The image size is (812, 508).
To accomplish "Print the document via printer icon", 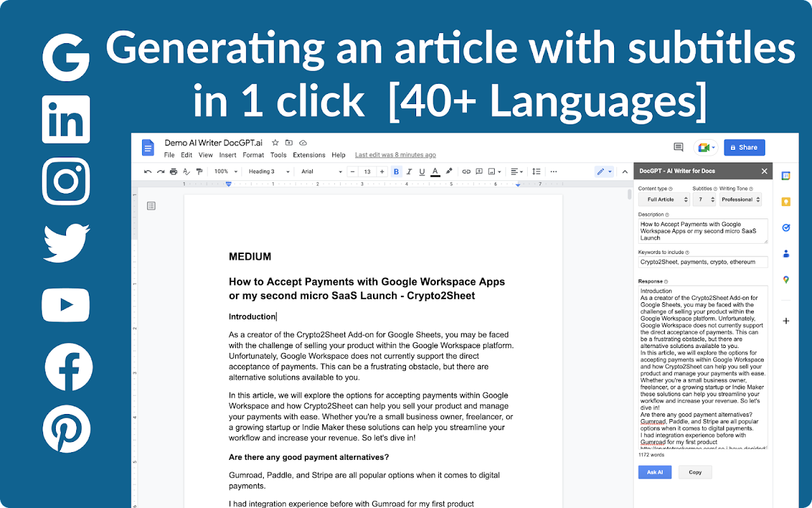I will (x=173, y=171).
